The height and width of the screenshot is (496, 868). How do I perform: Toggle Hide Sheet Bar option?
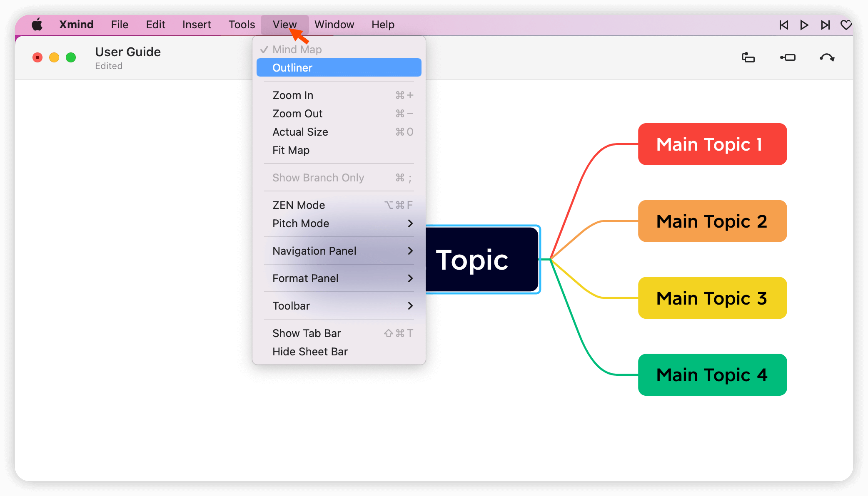(x=310, y=352)
